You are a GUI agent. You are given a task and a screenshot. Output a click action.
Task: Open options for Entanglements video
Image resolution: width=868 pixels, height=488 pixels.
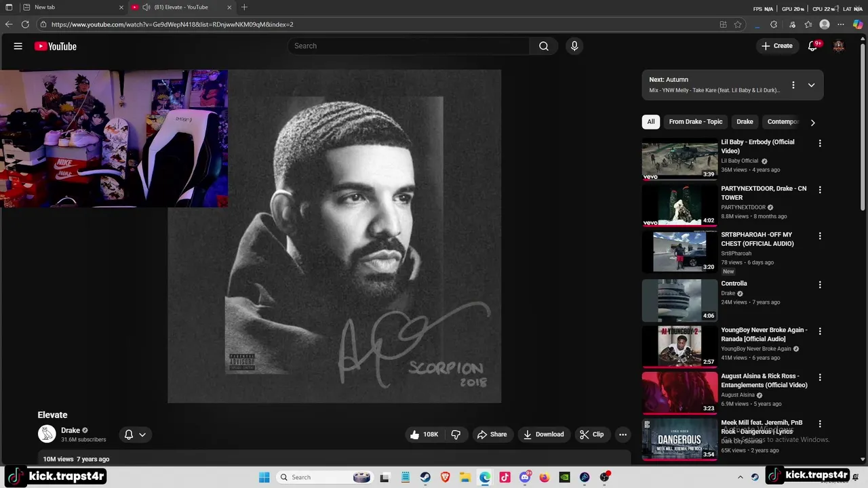(x=820, y=377)
